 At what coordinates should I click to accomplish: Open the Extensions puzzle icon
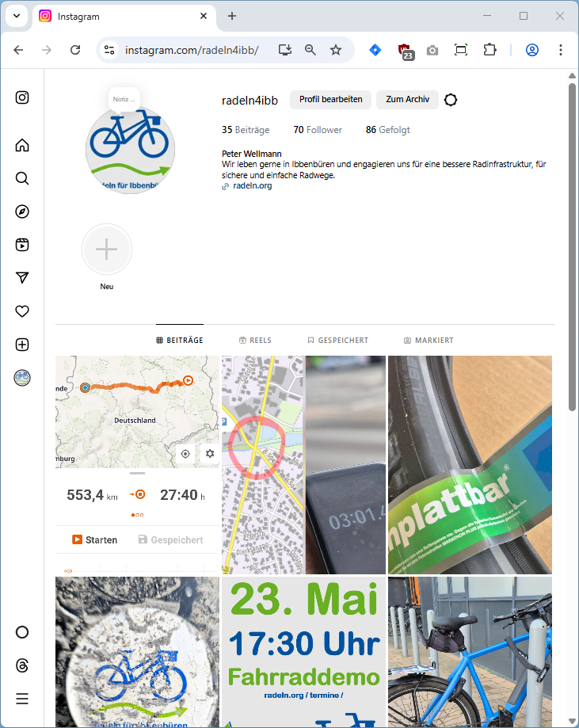pyautogui.click(x=489, y=50)
